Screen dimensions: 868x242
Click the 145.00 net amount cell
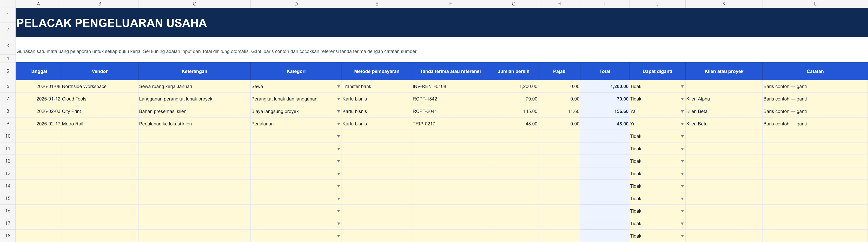[514, 111]
